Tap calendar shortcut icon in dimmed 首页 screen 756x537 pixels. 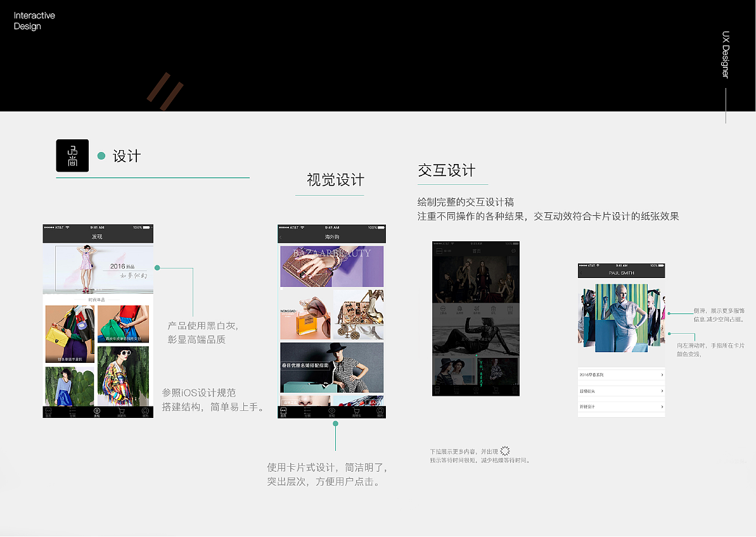coord(510,309)
